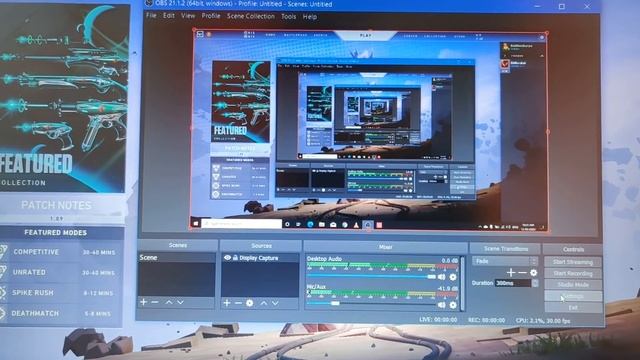The width and height of the screenshot is (640, 360).
Task: Click the 0.0 dB Desktop Audio level
Action: (449, 260)
